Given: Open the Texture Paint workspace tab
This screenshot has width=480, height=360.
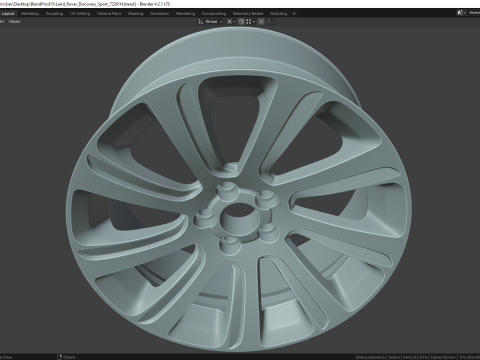Looking at the screenshot, I should coord(109,14).
